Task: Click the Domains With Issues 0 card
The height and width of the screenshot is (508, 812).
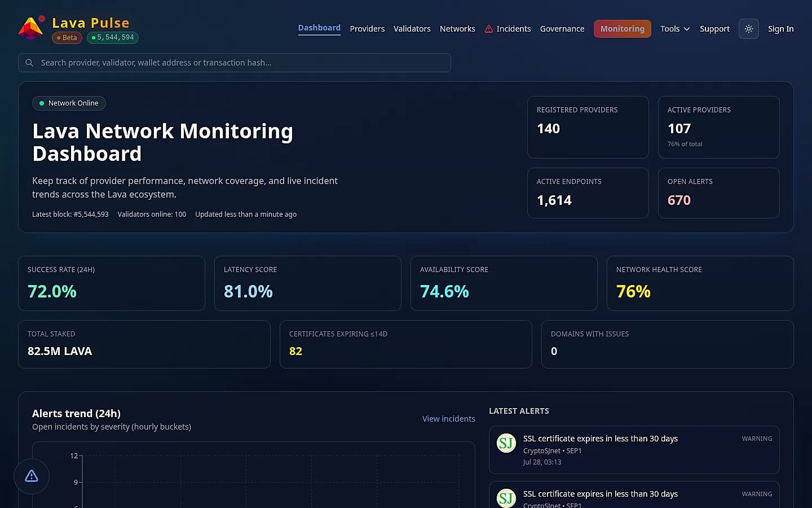Action: click(x=668, y=344)
